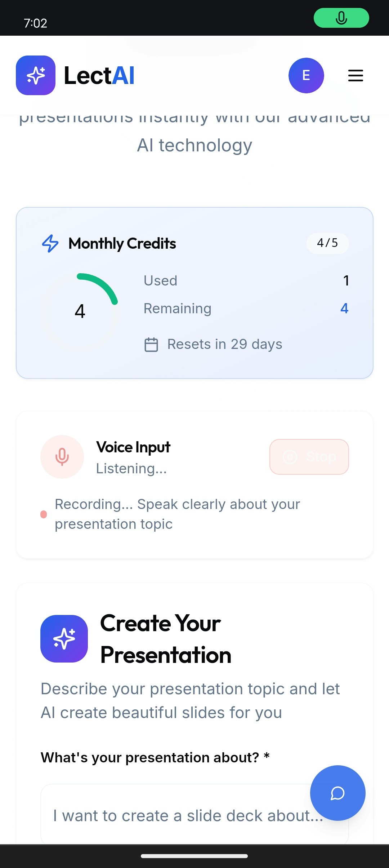
Task: Tap the Resets in 29 days text
Action: 225,344
